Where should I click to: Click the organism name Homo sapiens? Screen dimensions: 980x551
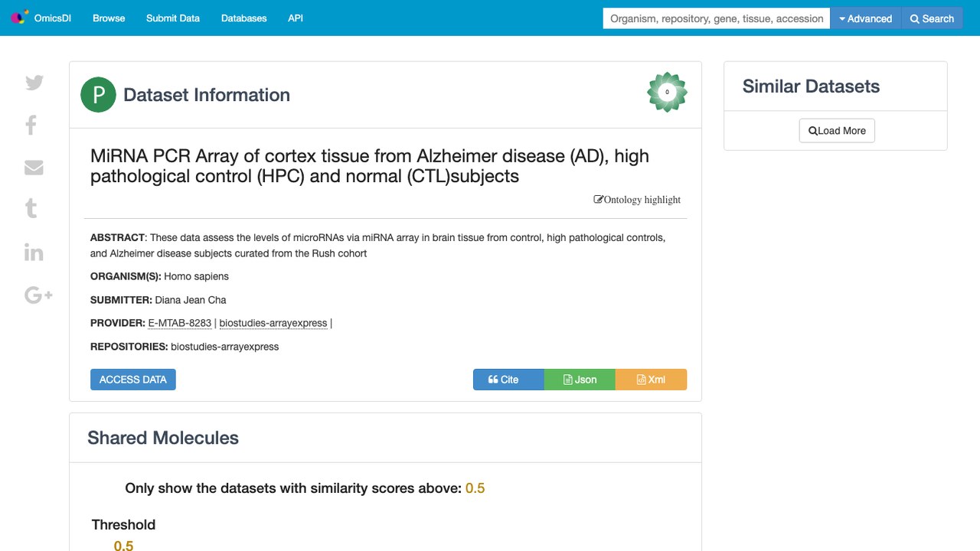[x=196, y=276]
